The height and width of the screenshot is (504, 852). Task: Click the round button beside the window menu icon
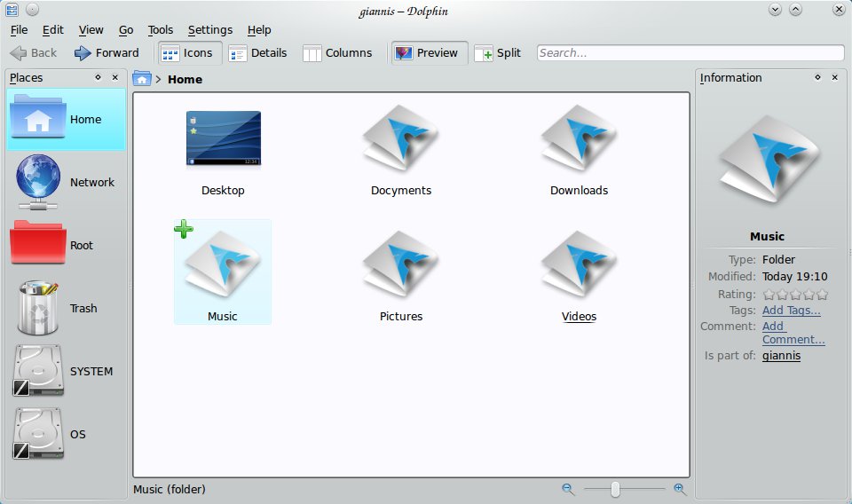[32, 9]
